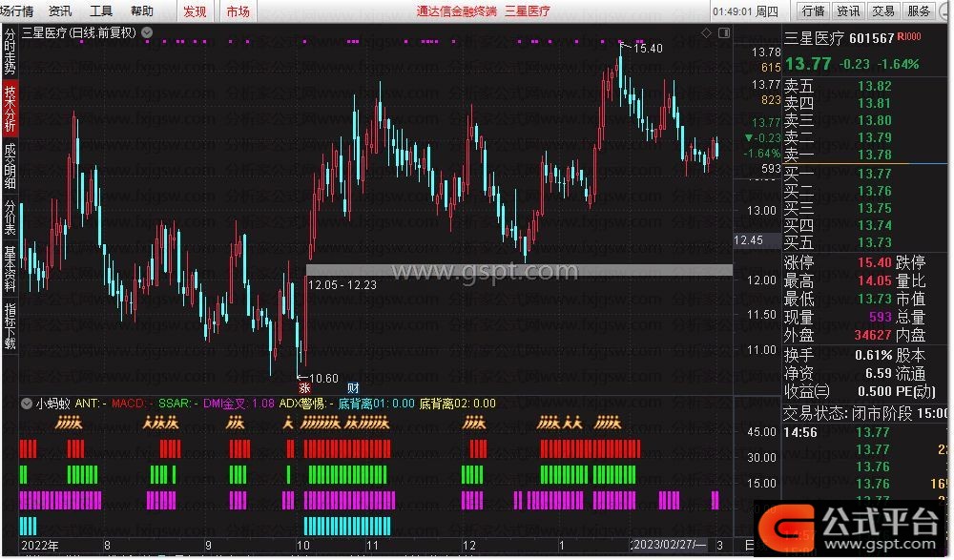Click the 涨停 value 15.40
Viewport: 954px width, 560px height.
tap(874, 262)
